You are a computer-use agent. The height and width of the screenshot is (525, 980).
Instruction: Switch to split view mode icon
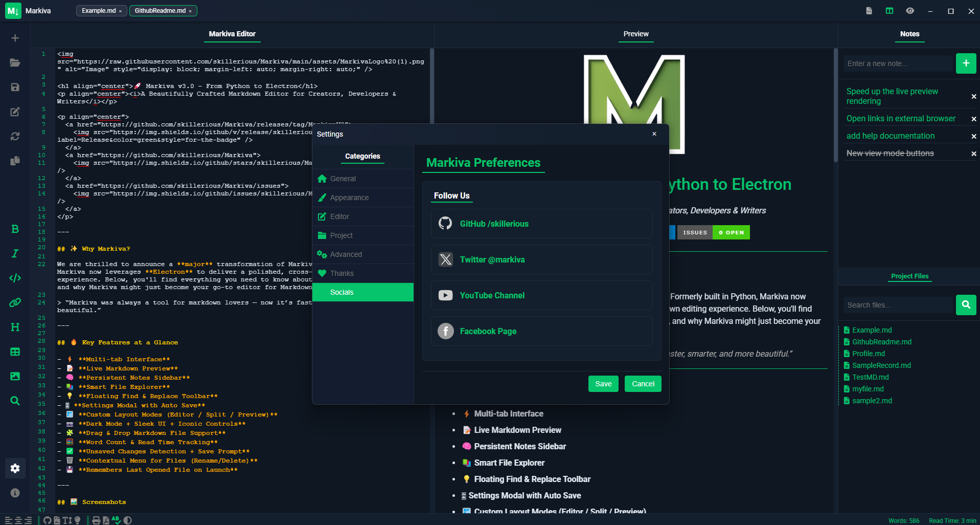coord(890,11)
